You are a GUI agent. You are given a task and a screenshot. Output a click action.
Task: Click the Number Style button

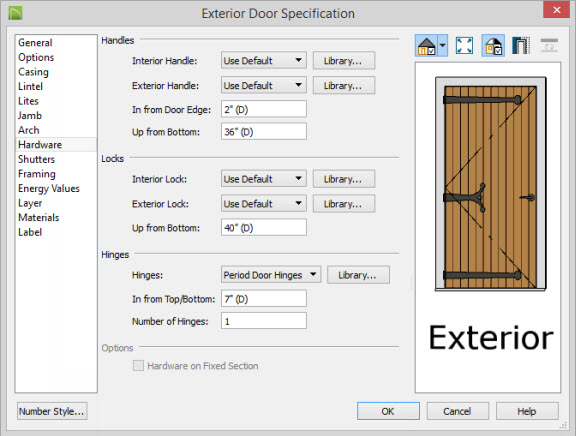pyautogui.click(x=52, y=411)
